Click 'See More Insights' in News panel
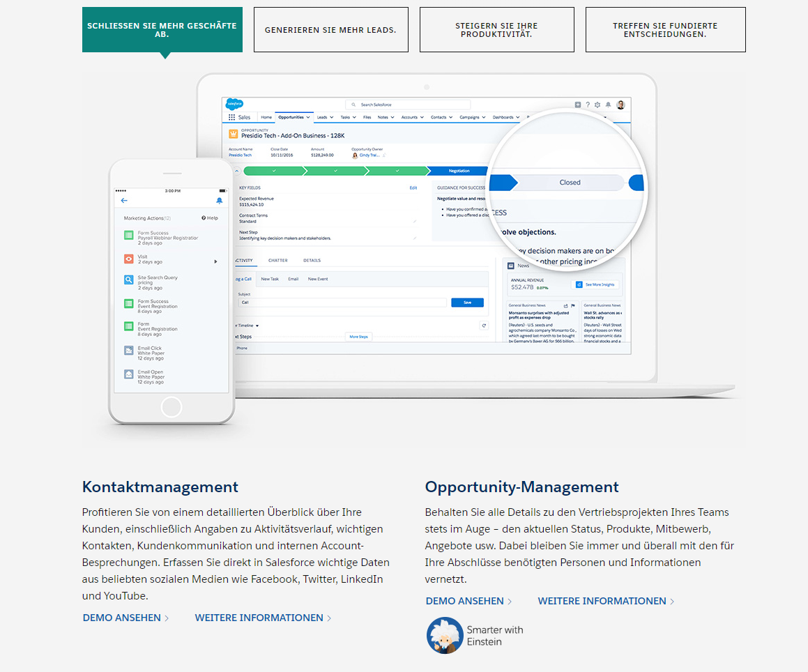808x672 pixels. click(595, 284)
